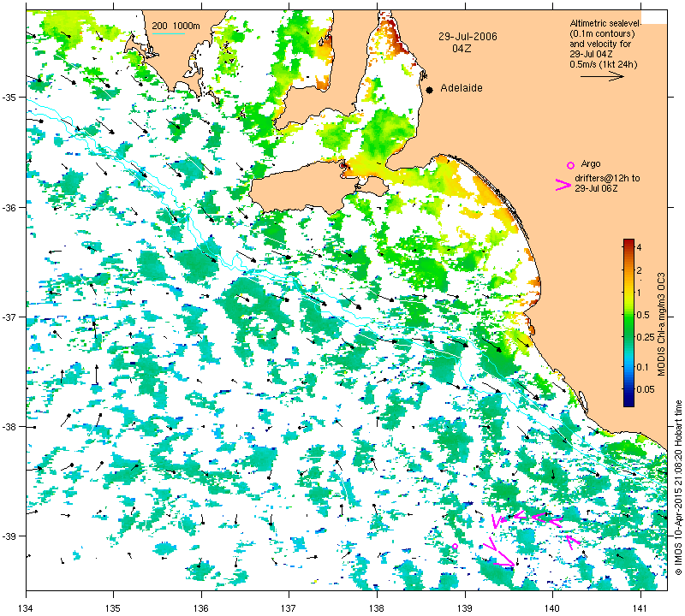Viewport: 685px width, 616px height.
Task: Click the longitude axis label "138"
Action: [377, 607]
